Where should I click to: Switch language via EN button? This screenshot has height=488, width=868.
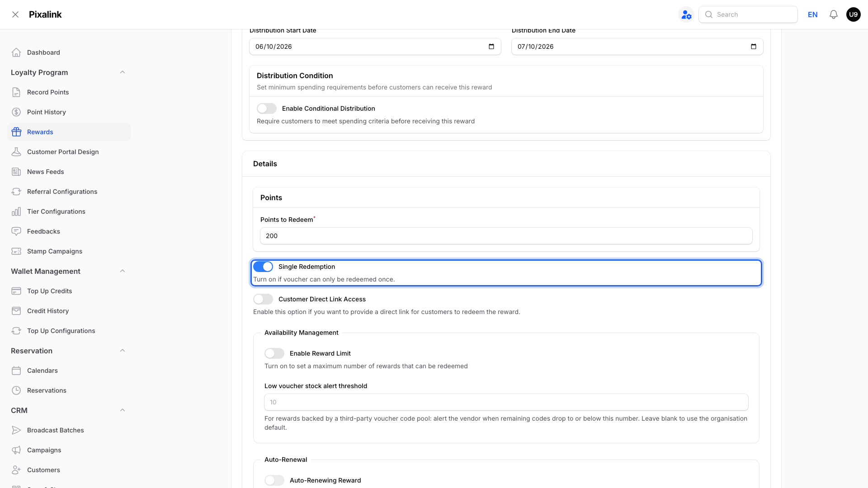813,14
